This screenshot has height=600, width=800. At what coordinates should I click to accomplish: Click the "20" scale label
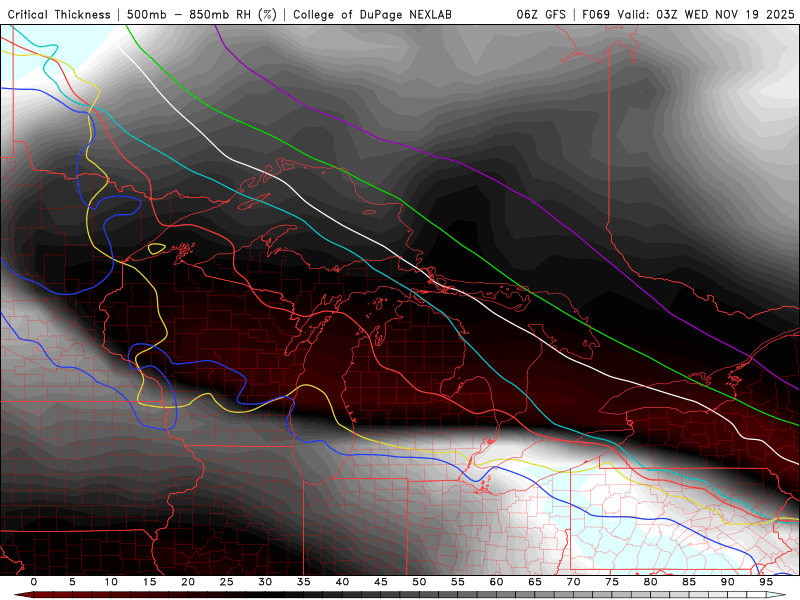188,582
